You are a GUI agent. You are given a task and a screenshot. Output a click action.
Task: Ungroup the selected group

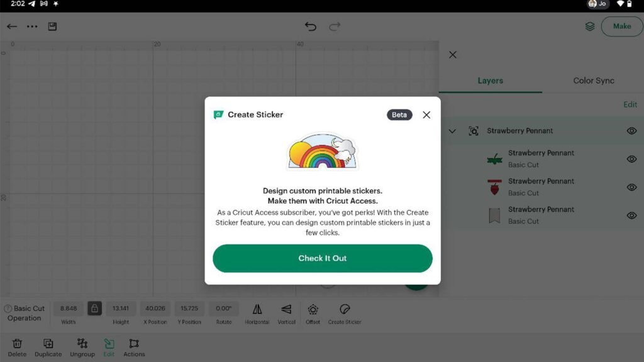(x=82, y=348)
